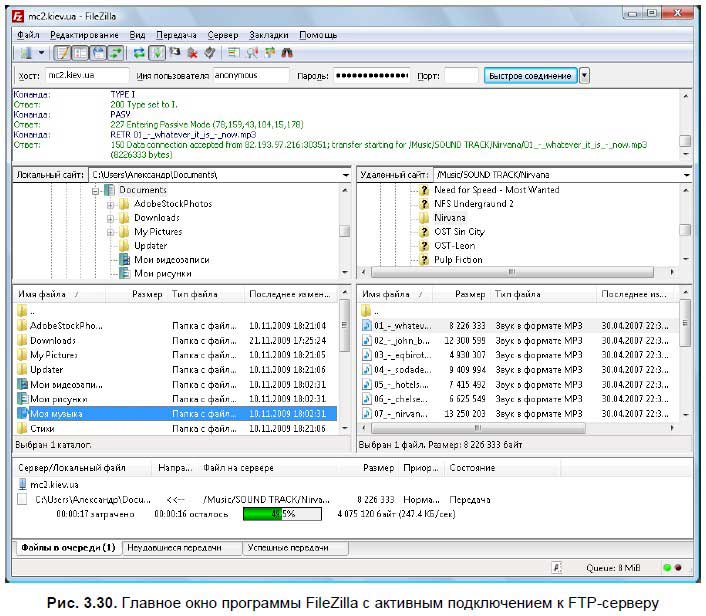Click the Быстрое соединение button

529,76
